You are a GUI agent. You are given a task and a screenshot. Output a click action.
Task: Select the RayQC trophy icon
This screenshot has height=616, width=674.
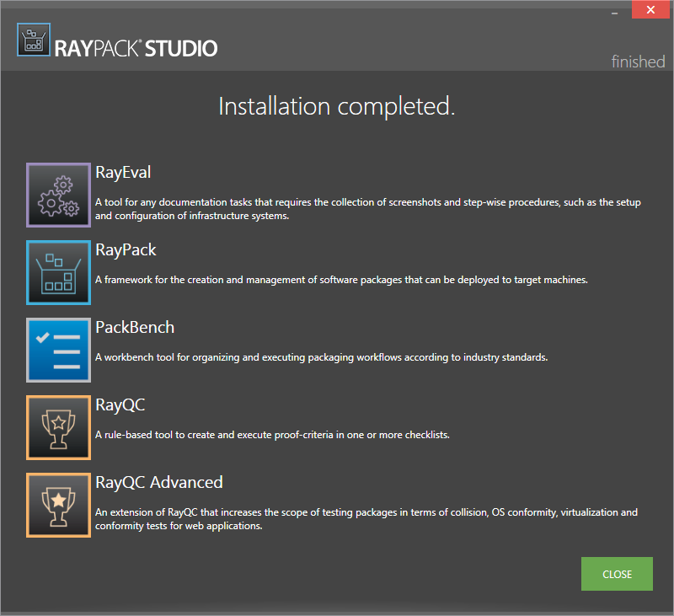tap(58, 427)
